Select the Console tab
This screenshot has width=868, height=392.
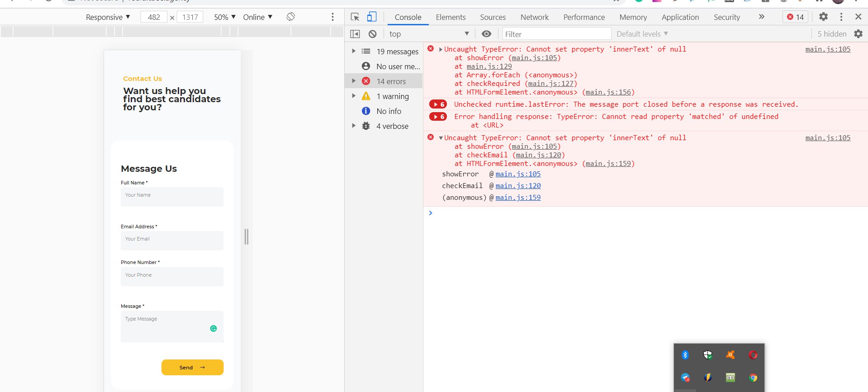(x=408, y=17)
